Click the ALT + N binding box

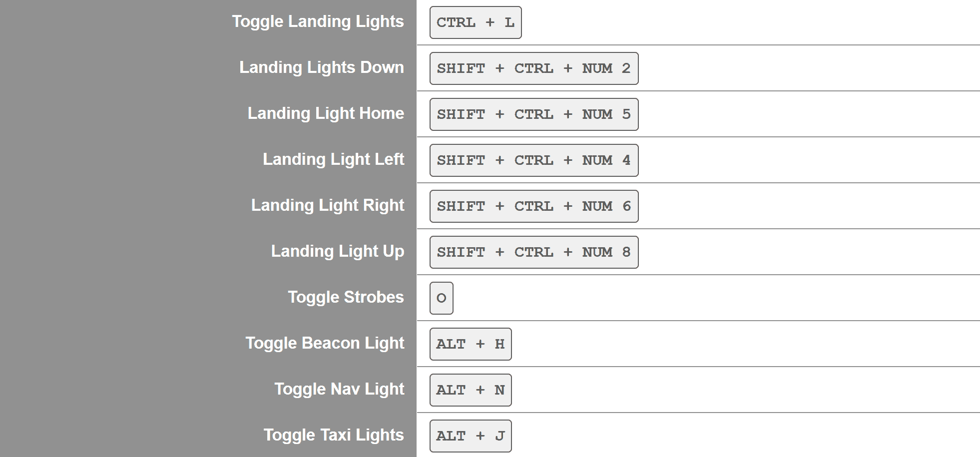(x=470, y=390)
